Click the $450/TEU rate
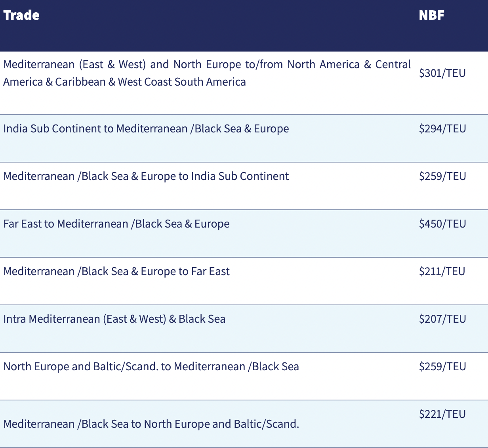The image size is (488, 448). 442,224
